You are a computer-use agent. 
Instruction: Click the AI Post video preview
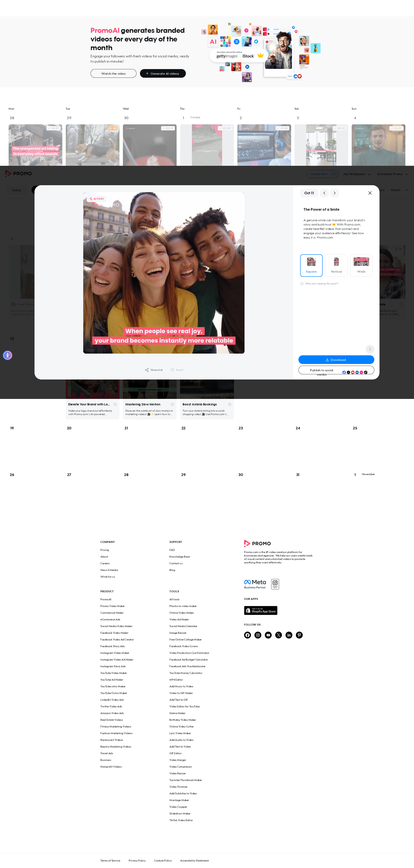point(164,273)
